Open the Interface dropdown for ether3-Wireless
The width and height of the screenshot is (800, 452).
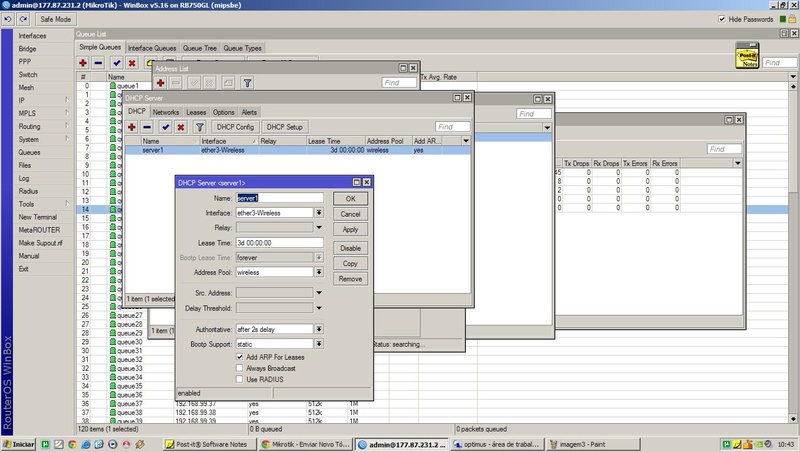pyautogui.click(x=319, y=213)
